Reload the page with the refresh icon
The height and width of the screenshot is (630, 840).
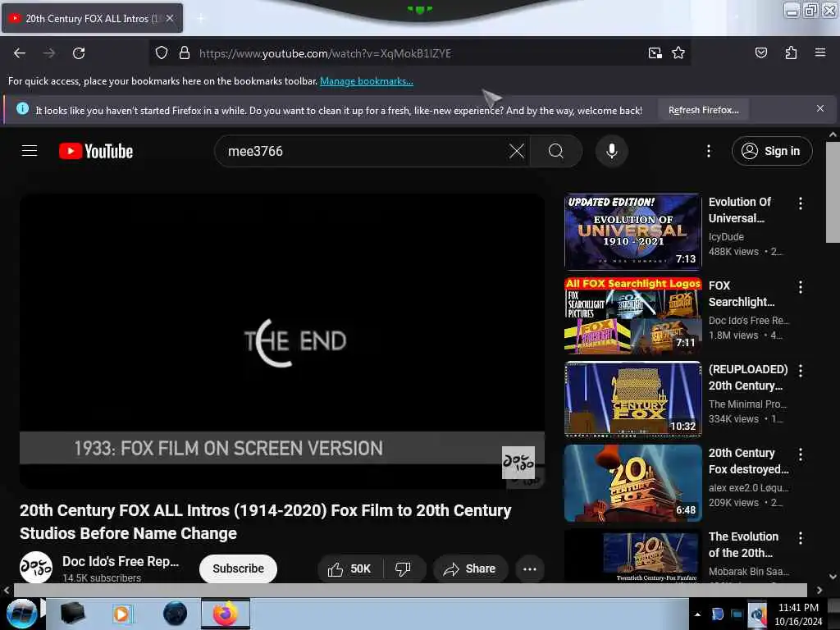[79, 53]
